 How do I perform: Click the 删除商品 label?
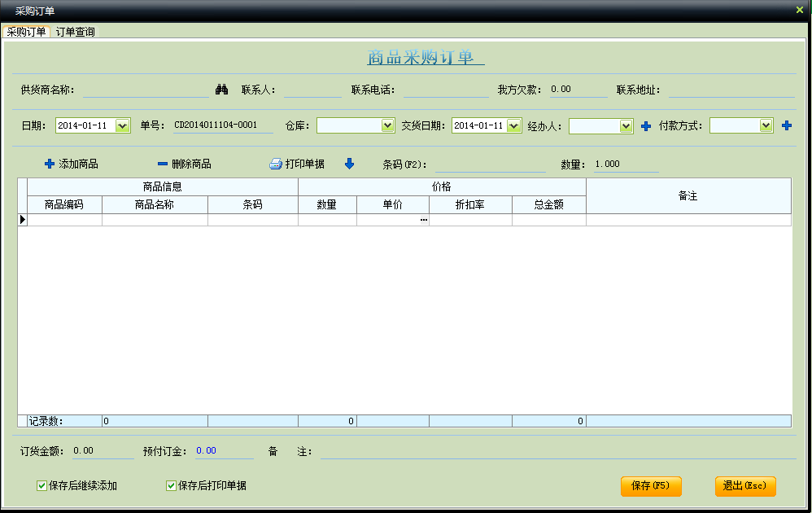coord(191,164)
